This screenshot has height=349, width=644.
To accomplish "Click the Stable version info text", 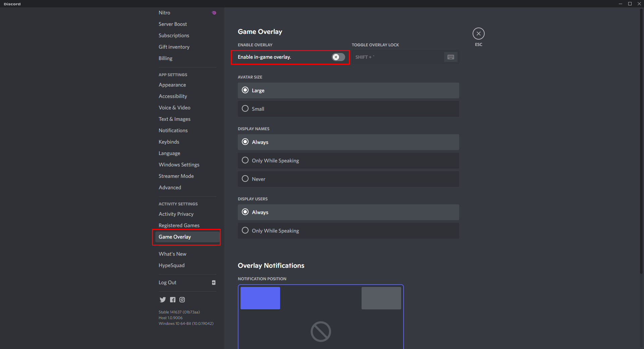I will coord(179,312).
